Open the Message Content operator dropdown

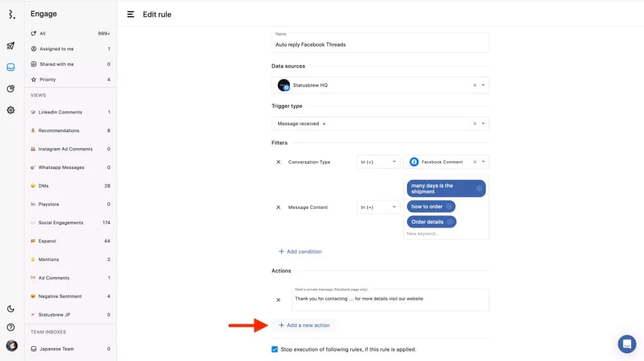(x=378, y=207)
